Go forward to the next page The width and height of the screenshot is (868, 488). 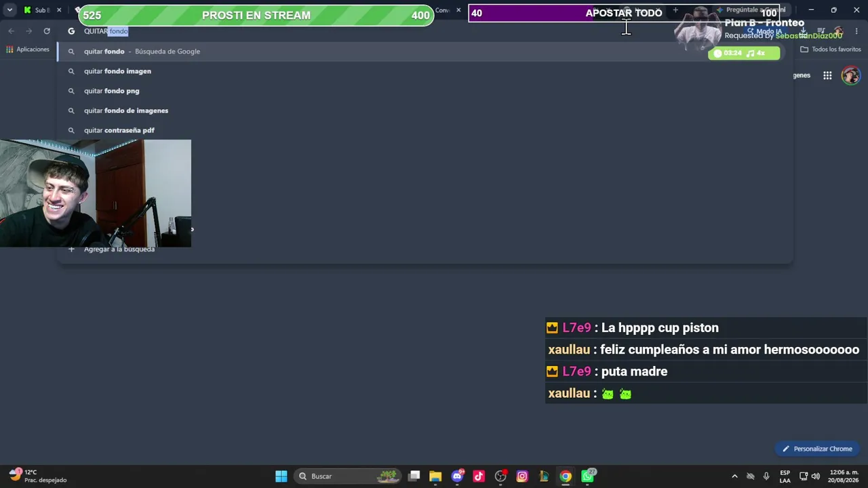coord(29,31)
